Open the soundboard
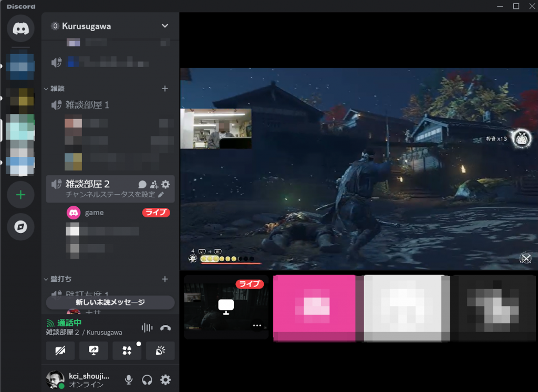Screen dimensions: 538x392 click(160, 351)
